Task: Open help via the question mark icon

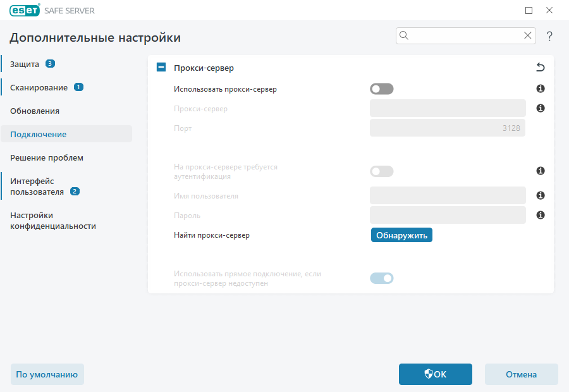Action: (549, 36)
